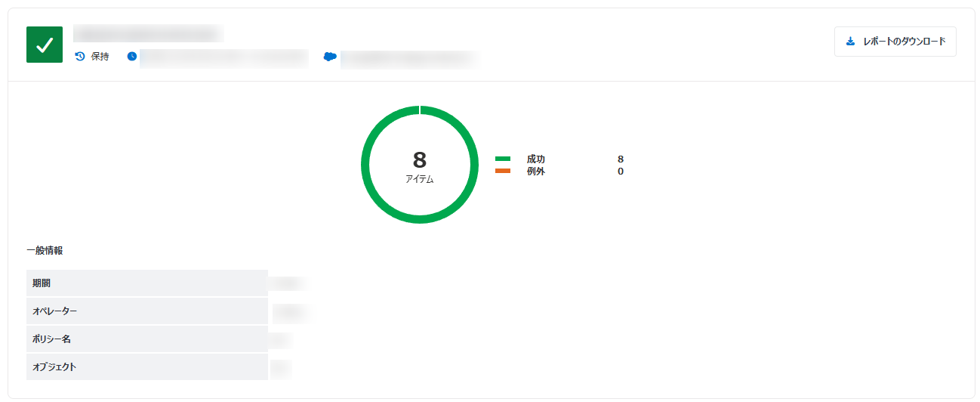The image size is (980, 402).
Task: Click the 例外 count value 0
Action: click(621, 172)
